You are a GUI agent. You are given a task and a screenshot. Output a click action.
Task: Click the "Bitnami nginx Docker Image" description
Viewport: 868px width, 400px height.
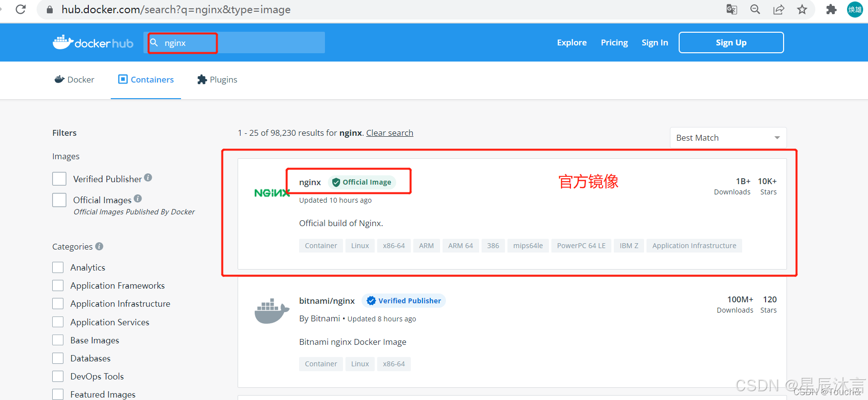353,342
